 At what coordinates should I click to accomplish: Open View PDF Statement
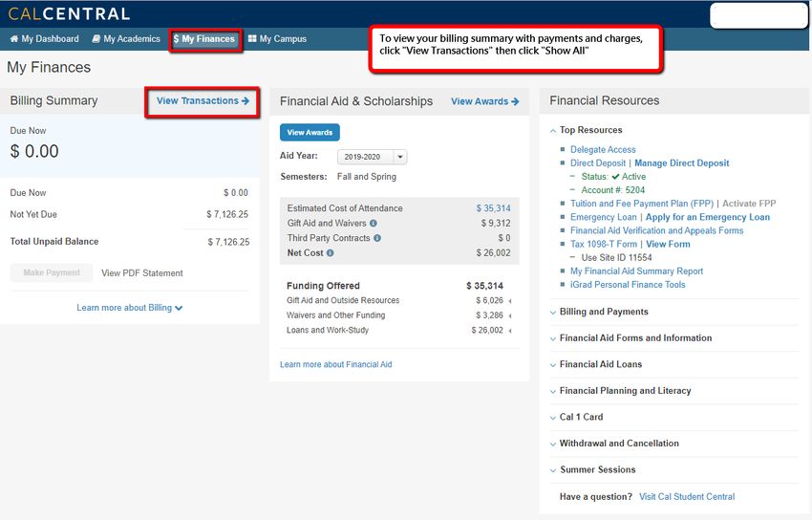(142, 273)
